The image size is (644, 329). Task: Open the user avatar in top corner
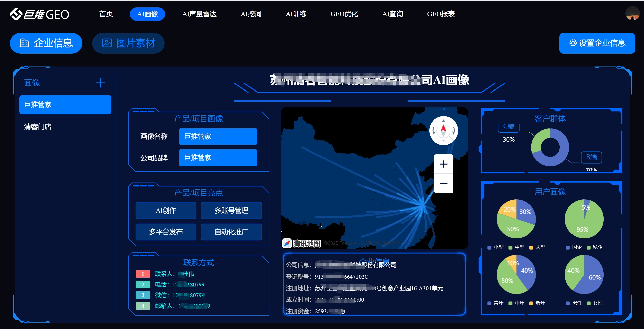click(632, 13)
